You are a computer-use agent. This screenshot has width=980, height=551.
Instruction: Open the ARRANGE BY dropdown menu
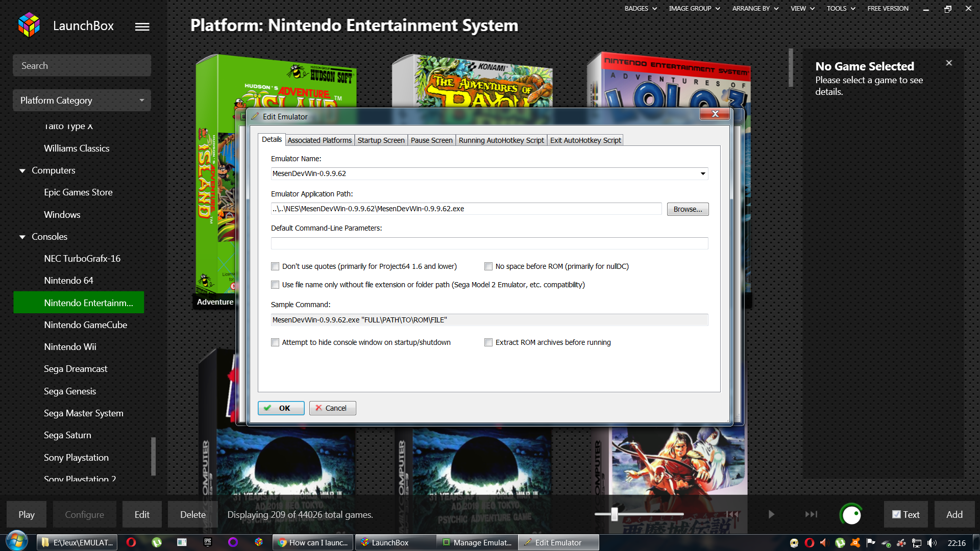pos(755,8)
